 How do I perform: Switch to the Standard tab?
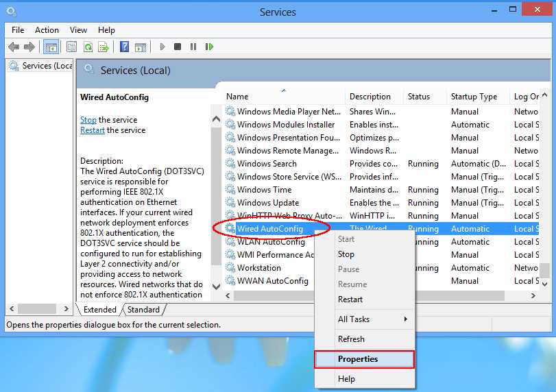pos(143,309)
